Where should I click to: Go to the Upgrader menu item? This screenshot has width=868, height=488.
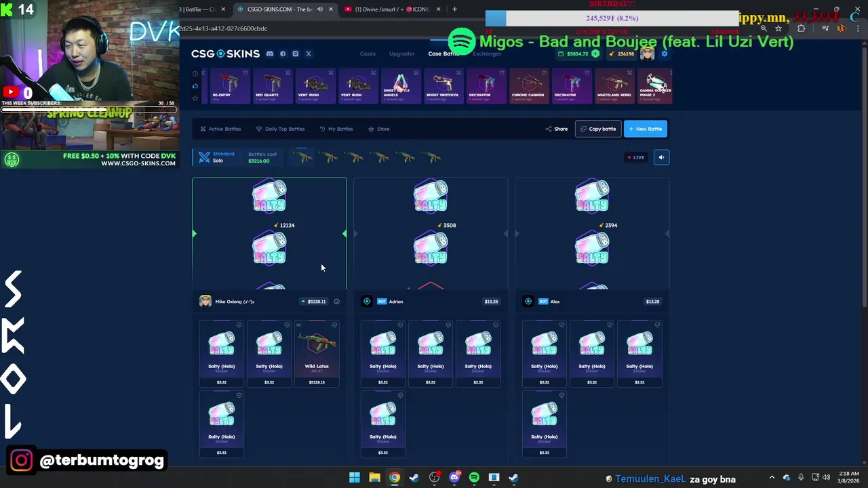pos(402,54)
